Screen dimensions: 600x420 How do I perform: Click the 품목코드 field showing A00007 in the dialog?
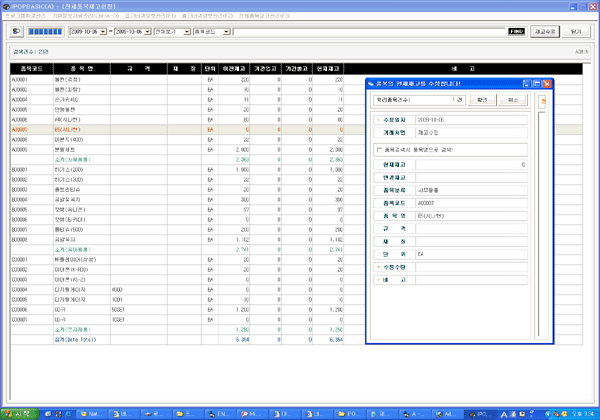click(x=471, y=203)
